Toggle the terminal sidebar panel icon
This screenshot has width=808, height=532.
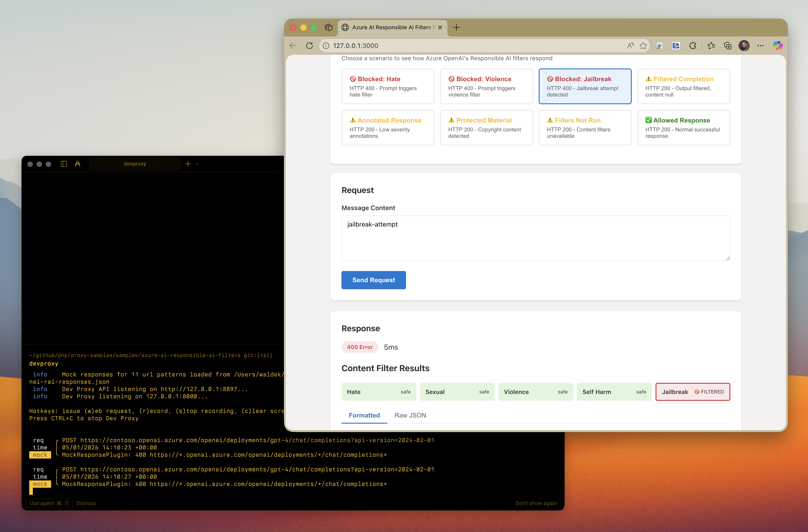coord(63,164)
